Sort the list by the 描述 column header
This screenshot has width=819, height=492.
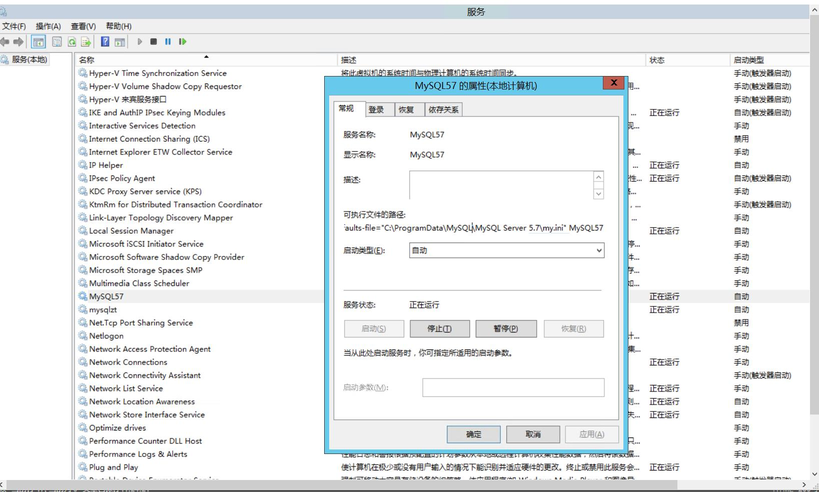coord(491,60)
